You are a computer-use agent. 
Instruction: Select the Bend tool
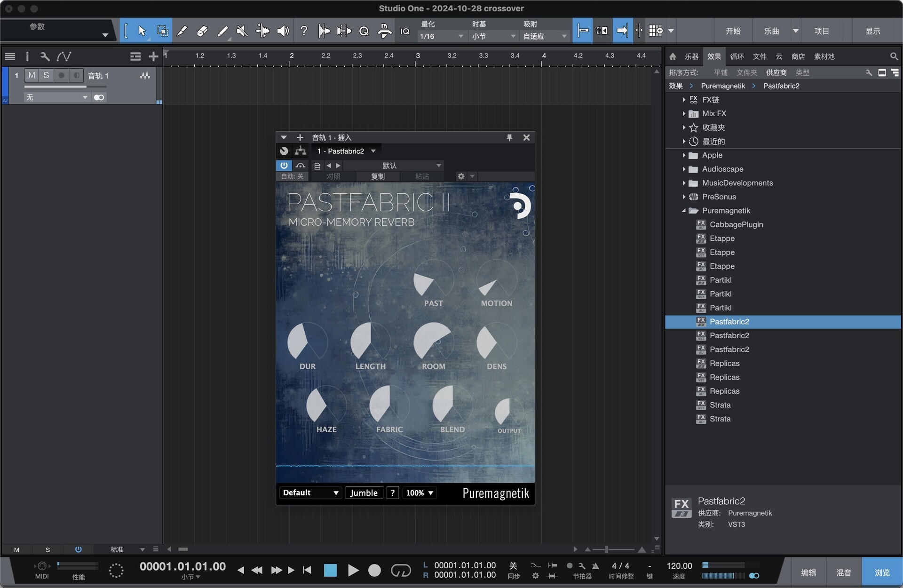(262, 31)
